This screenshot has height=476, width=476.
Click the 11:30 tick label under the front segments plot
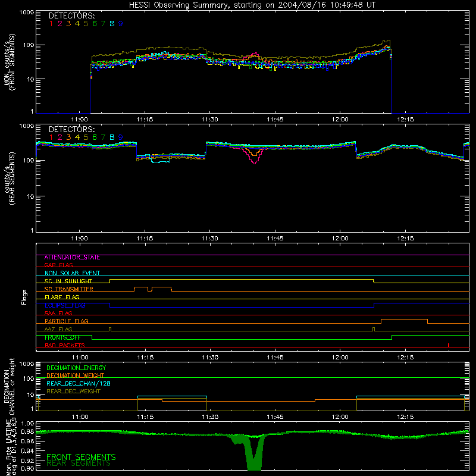(x=210, y=120)
